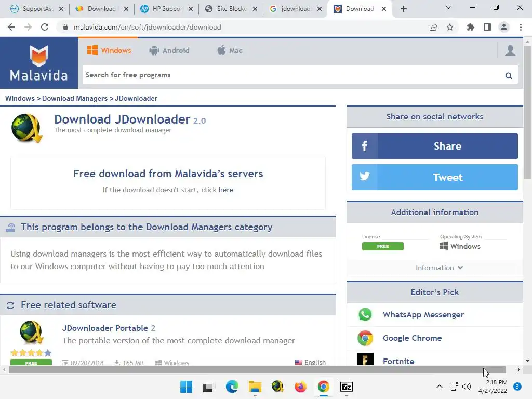The image size is (532, 399).
Task: Open the Chrome three-dot menu
Action: coord(521,27)
